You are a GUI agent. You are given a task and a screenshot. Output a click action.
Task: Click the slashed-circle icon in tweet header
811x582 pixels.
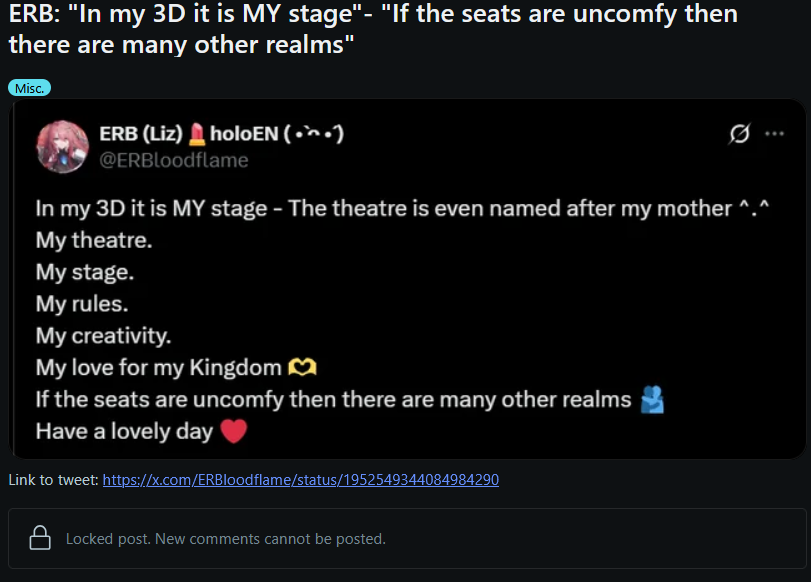click(x=741, y=134)
